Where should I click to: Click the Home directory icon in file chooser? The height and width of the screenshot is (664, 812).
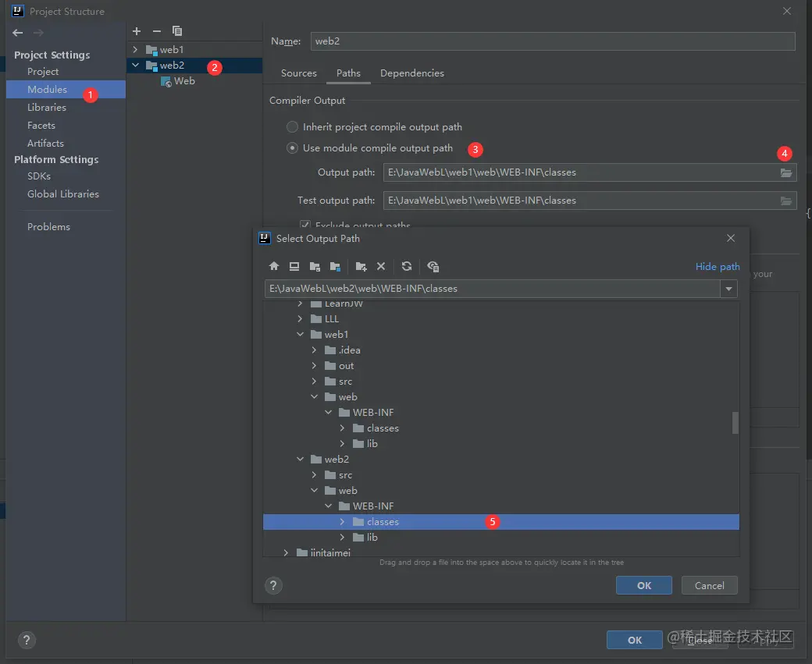[x=274, y=266]
